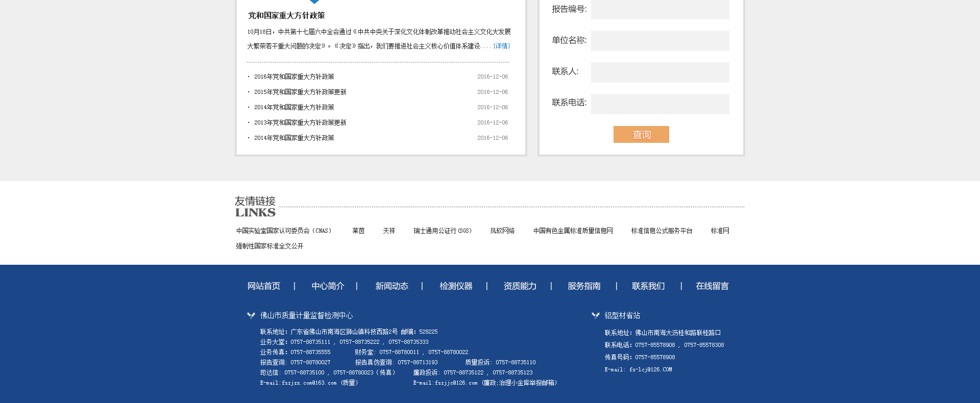Open 联系我们 footer menu item
The width and height of the screenshot is (980, 403).
click(x=648, y=286)
